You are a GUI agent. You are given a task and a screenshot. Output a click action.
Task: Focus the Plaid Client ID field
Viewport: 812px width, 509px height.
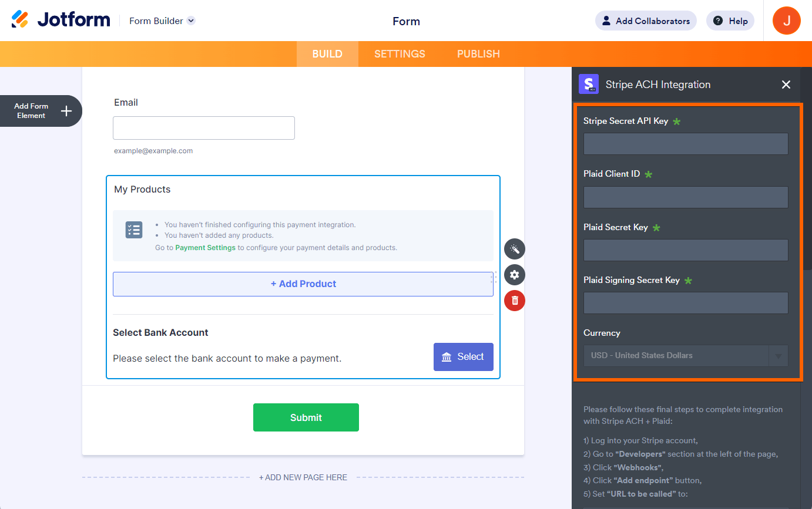(686, 197)
